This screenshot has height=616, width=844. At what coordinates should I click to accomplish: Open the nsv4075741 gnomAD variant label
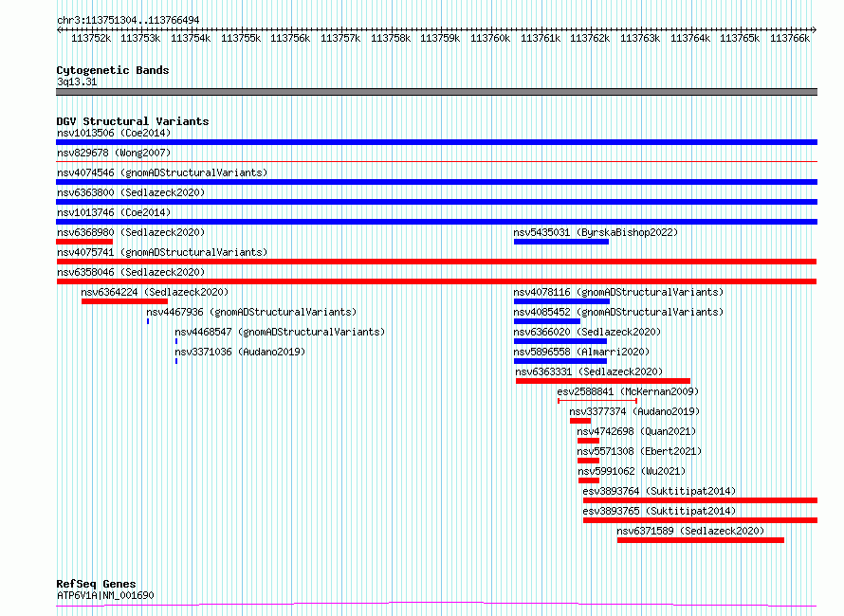coord(162,252)
